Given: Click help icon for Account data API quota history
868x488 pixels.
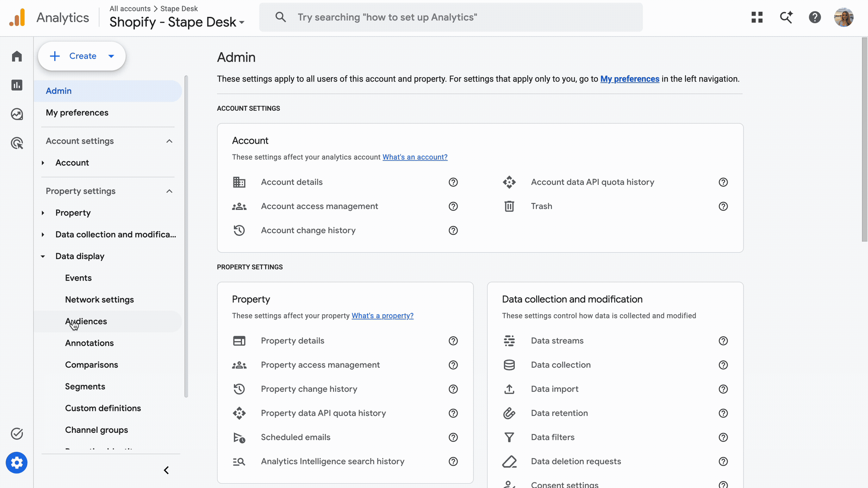Looking at the screenshot, I should tap(723, 182).
